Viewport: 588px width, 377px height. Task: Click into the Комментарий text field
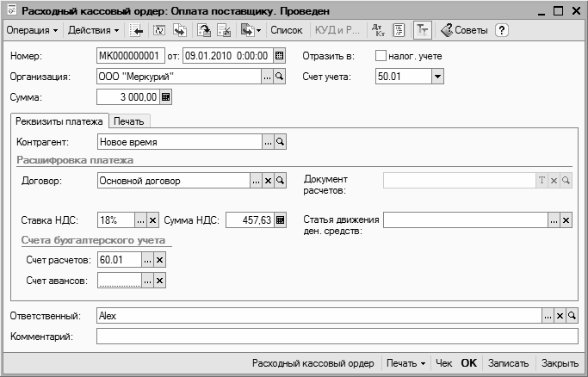pyautogui.click(x=336, y=337)
